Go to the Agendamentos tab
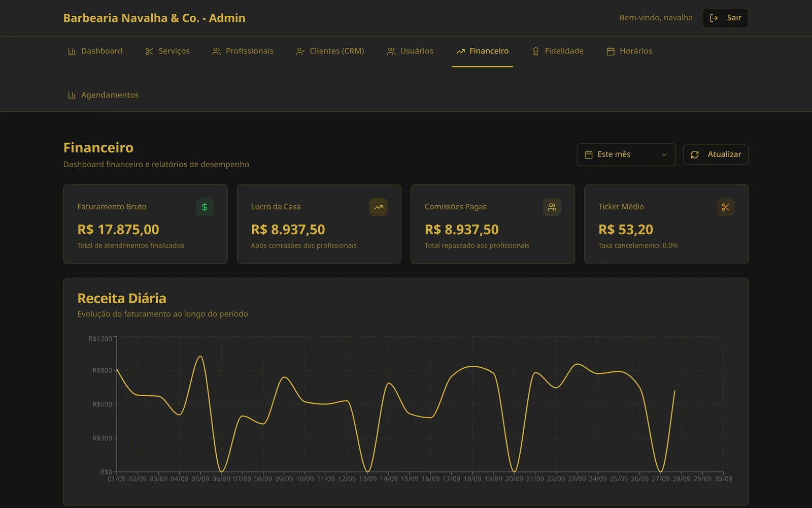 pyautogui.click(x=103, y=96)
